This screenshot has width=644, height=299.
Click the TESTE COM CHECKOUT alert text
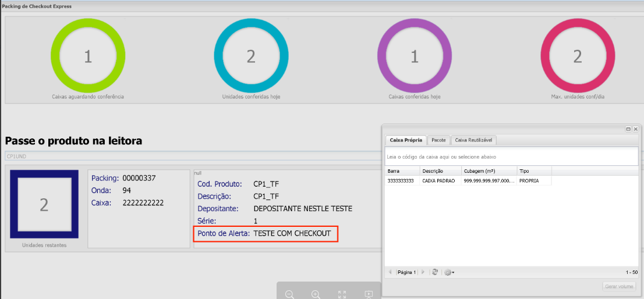292,233
